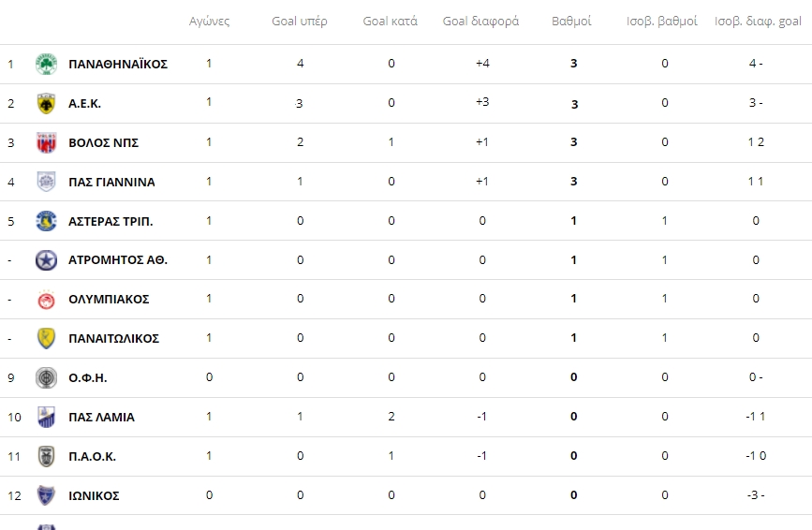Click the Panetolikos yellow shield badge

tap(46, 338)
